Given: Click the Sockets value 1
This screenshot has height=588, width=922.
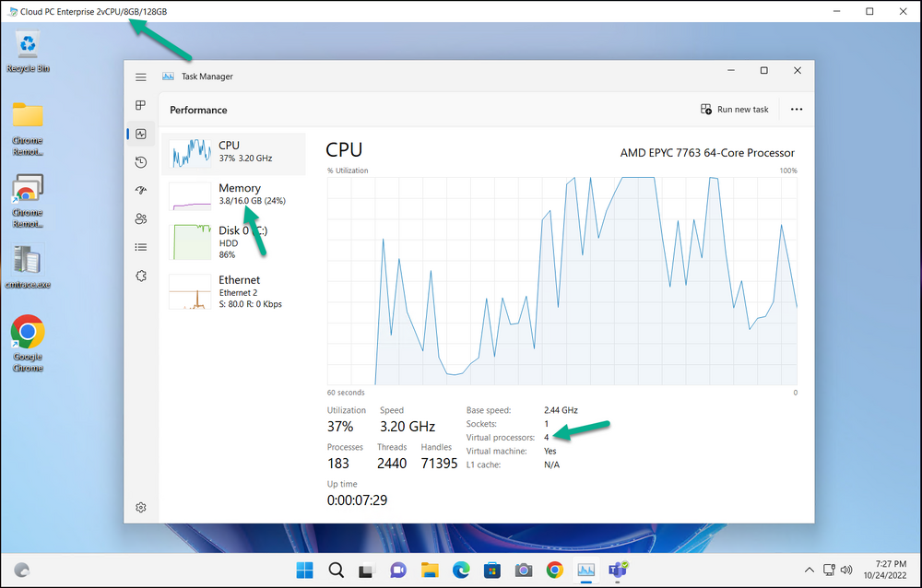Looking at the screenshot, I should tap(546, 424).
